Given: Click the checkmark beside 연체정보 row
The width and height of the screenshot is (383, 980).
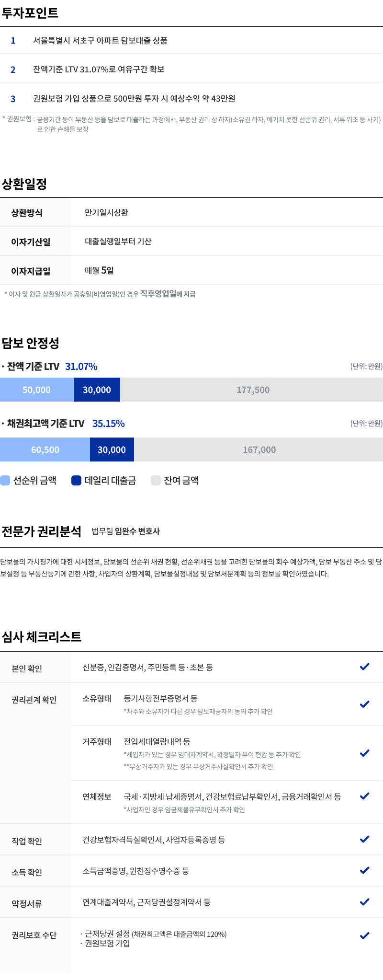Looking at the screenshot, I should (364, 796).
